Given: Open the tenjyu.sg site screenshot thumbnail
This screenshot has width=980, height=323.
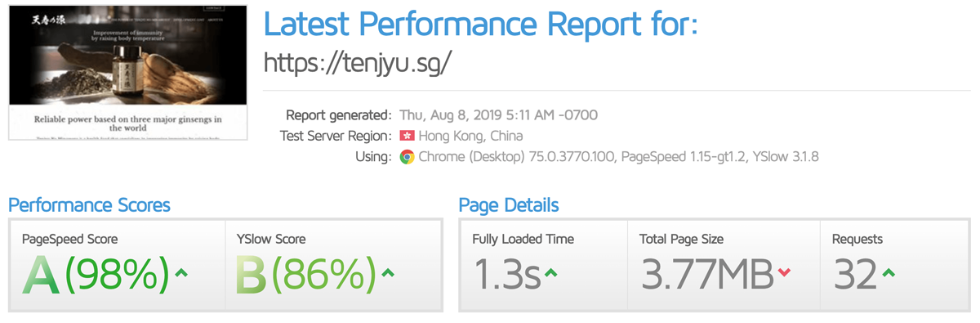Looking at the screenshot, I should (x=127, y=72).
